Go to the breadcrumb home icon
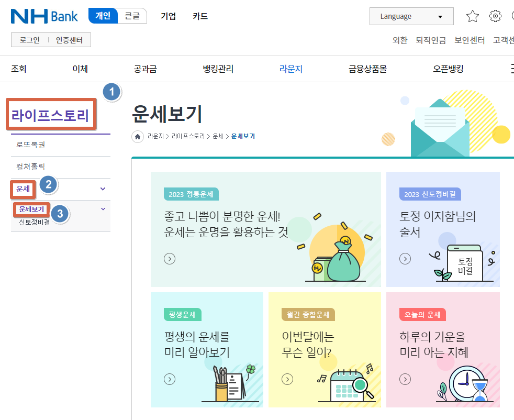This screenshot has height=420, width=514. click(x=138, y=136)
